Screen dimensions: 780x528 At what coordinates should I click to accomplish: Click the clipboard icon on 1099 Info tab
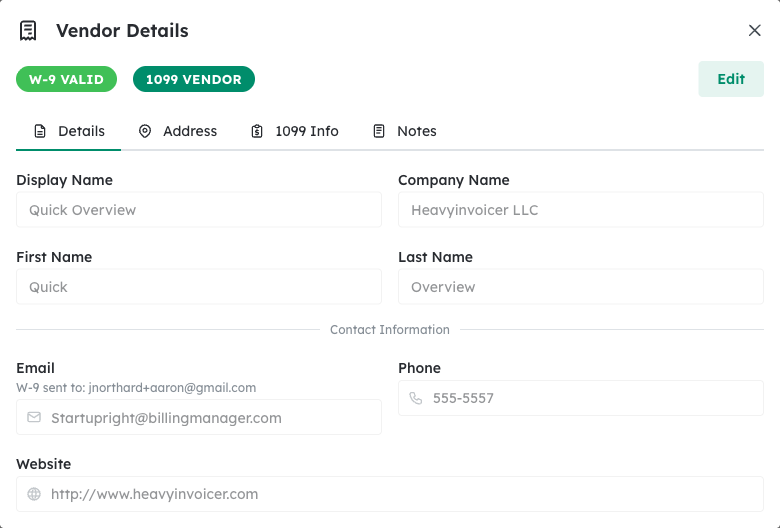point(257,131)
